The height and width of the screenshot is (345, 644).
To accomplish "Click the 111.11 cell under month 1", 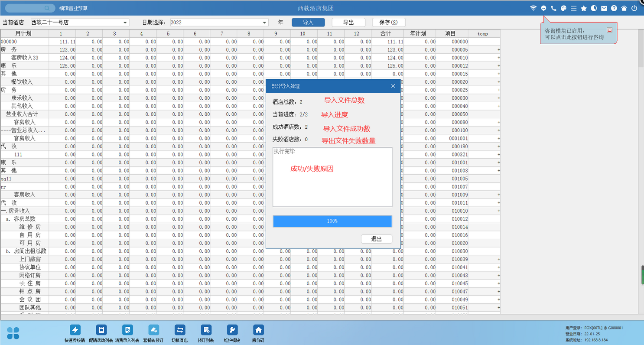I will (62, 42).
